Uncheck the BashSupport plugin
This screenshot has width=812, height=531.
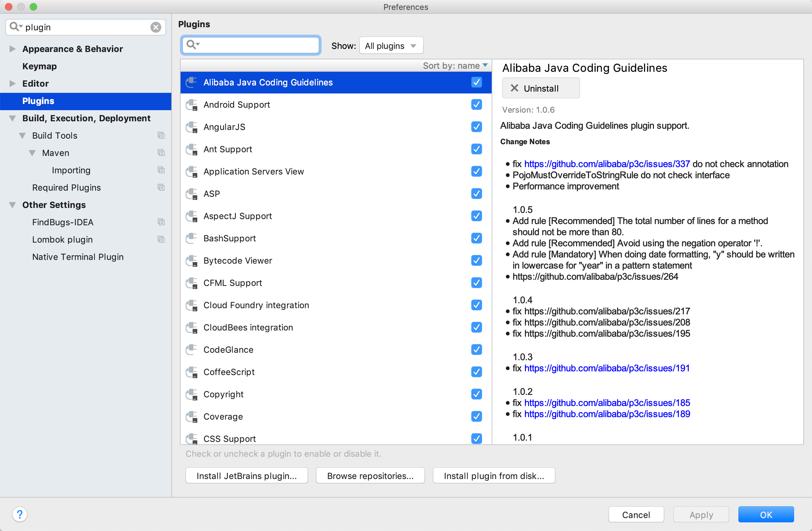(477, 238)
